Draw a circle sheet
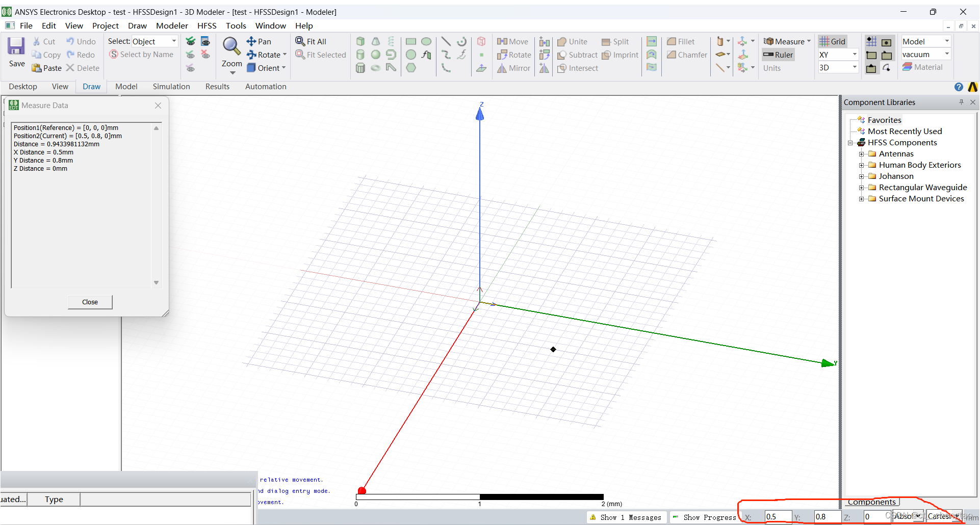 click(411, 55)
